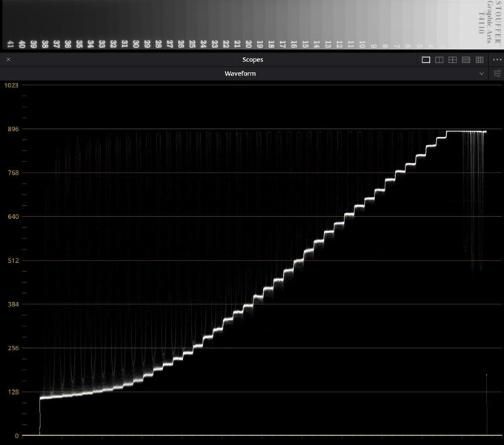Image resolution: width=504 pixels, height=445 pixels.
Task: Open the Waveform scope type selector
Action: [240, 73]
